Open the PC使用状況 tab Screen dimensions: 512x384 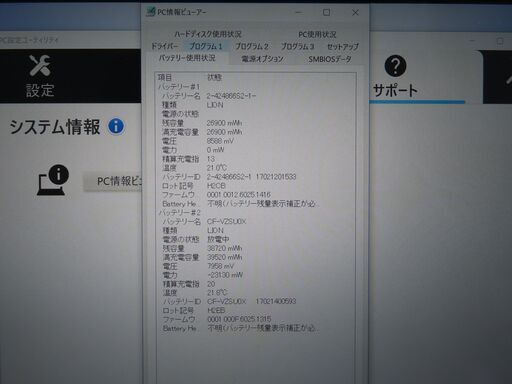pyautogui.click(x=317, y=34)
